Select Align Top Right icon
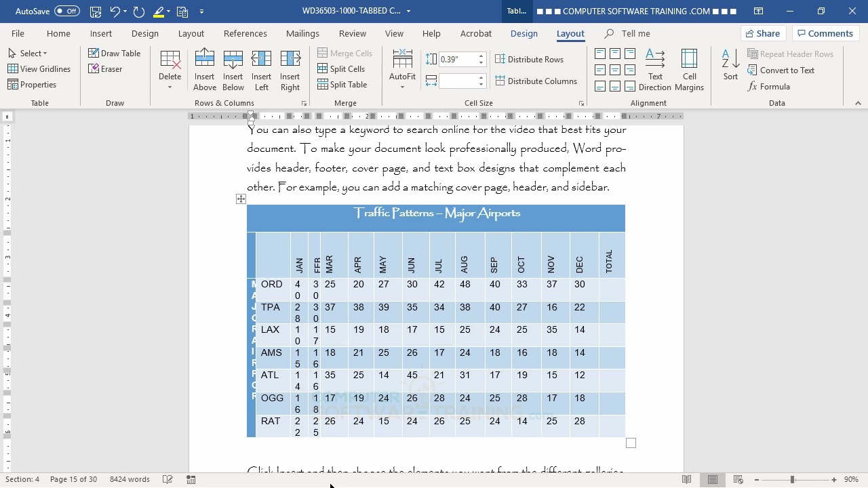 [630, 54]
